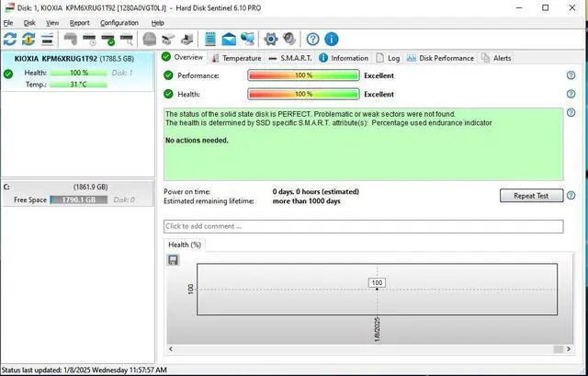
Task: Click the sidebar Health 100 % bar
Action: 79,73
